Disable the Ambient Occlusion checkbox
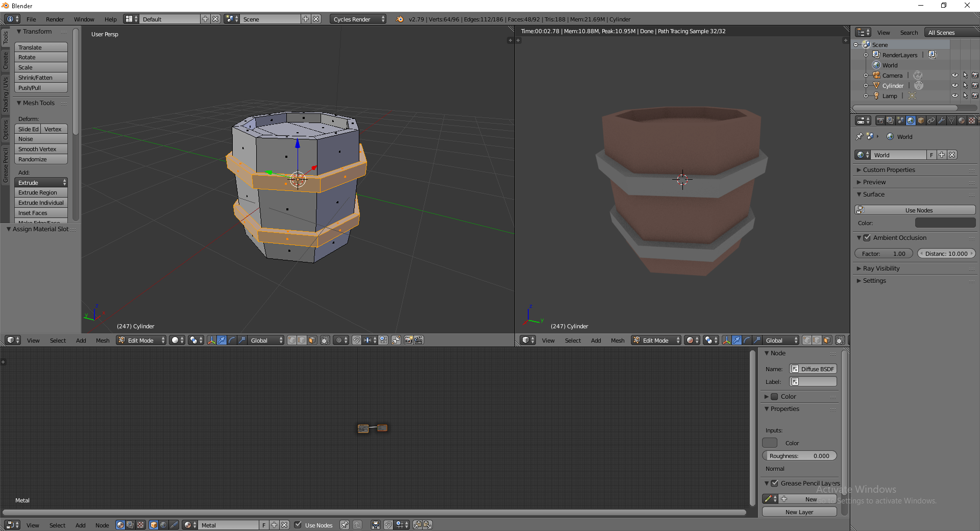 point(867,238)
